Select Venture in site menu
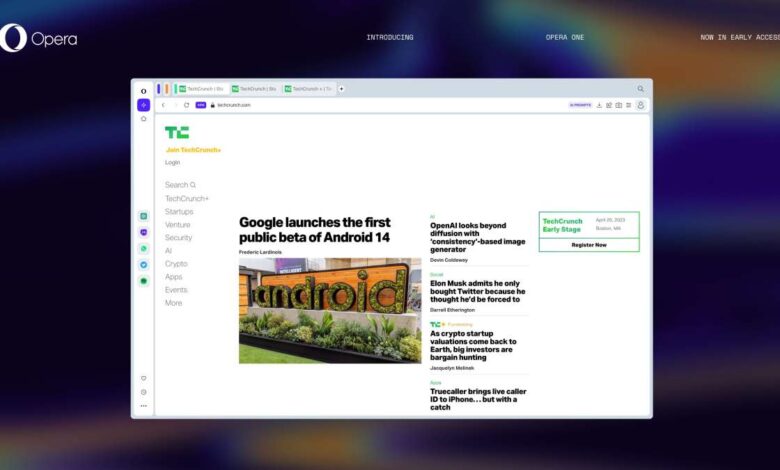 (178, 225)
